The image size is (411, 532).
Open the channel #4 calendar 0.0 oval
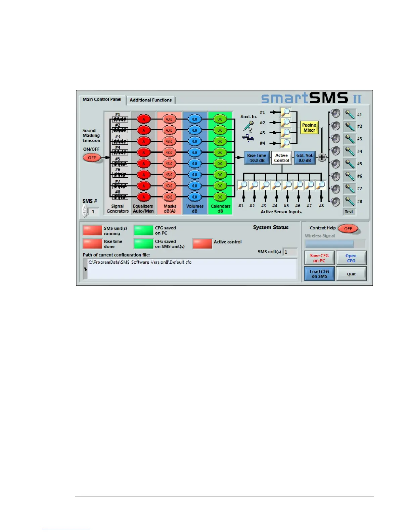tap(220, 152)
